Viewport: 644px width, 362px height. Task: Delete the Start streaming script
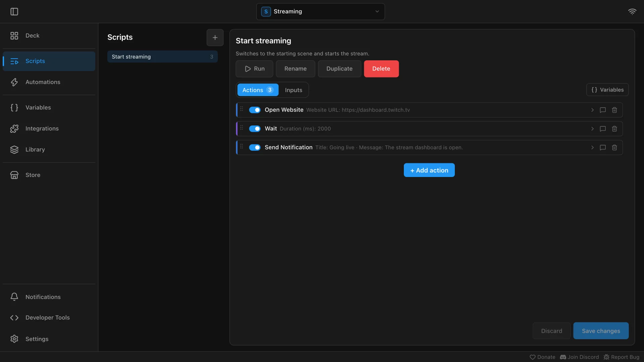coord(381,69)
